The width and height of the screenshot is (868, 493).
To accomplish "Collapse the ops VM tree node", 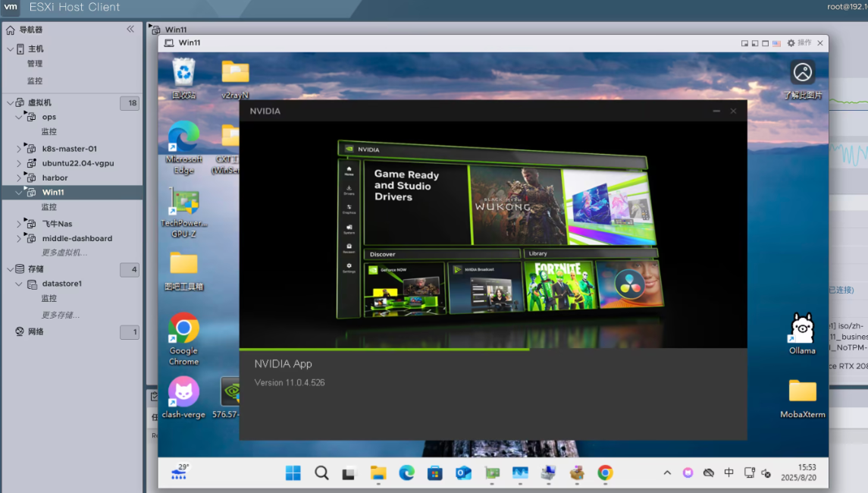I will (x=19, y=117).
